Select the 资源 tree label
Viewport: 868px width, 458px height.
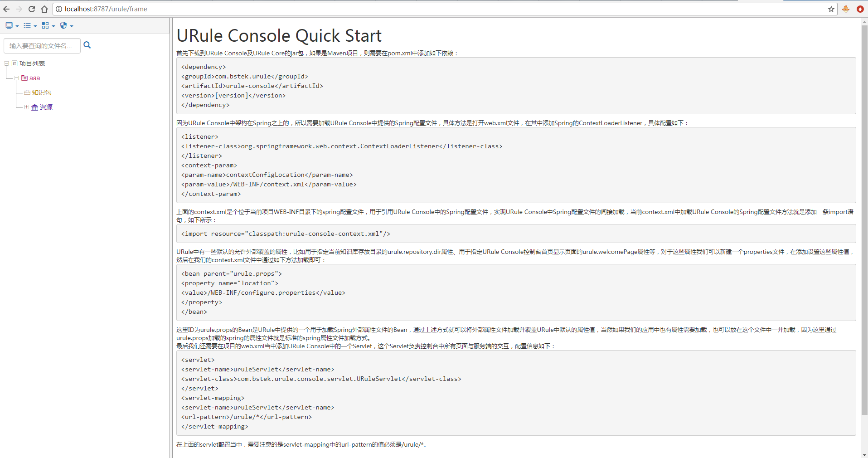pyautogui.click(x=46, y=107)
